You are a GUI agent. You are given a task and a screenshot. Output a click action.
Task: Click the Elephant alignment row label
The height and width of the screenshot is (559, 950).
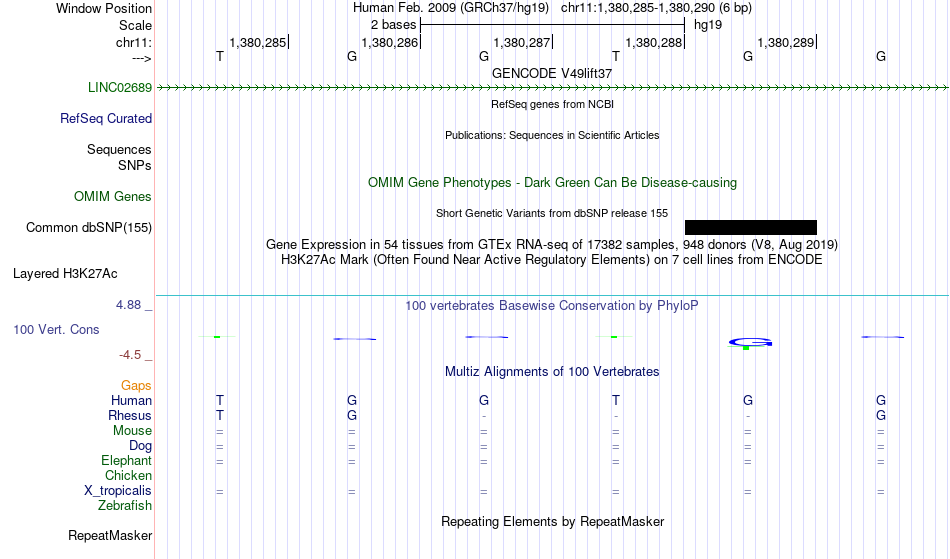point(127,460)
